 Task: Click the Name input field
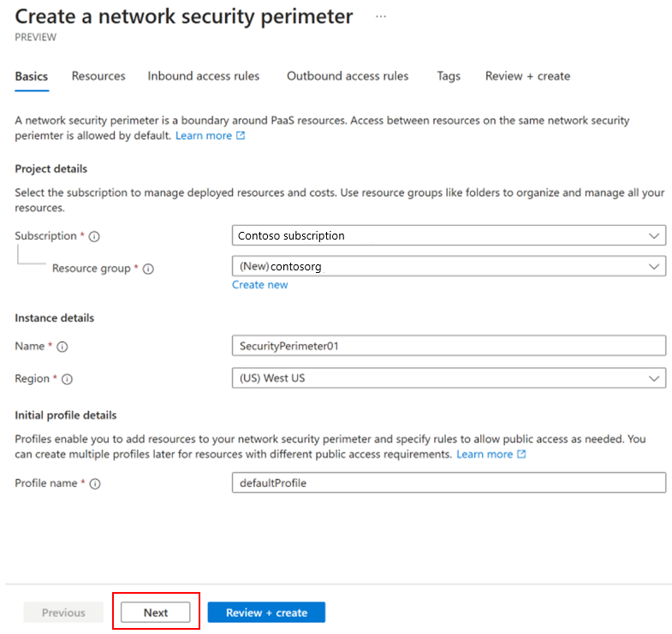point(449,346)
